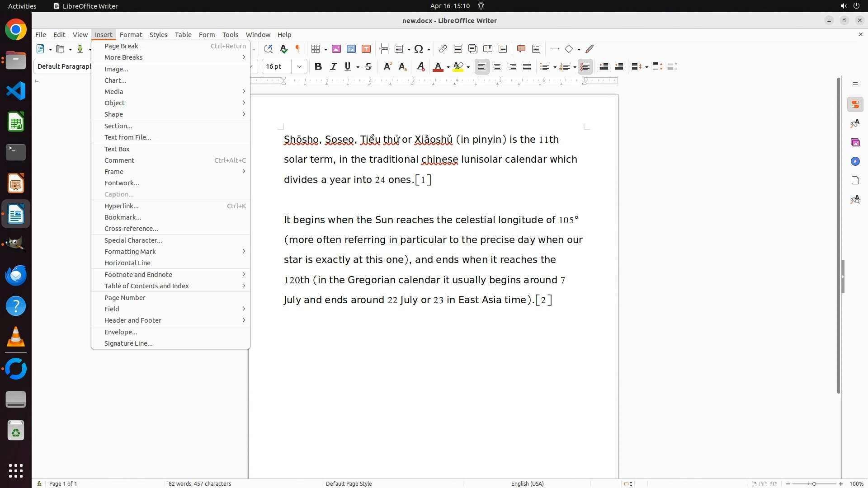The width and height of the screenshot is (868, 488).
Task: Click the Insert Image toolbar icon
Action: tap(336, 49)
